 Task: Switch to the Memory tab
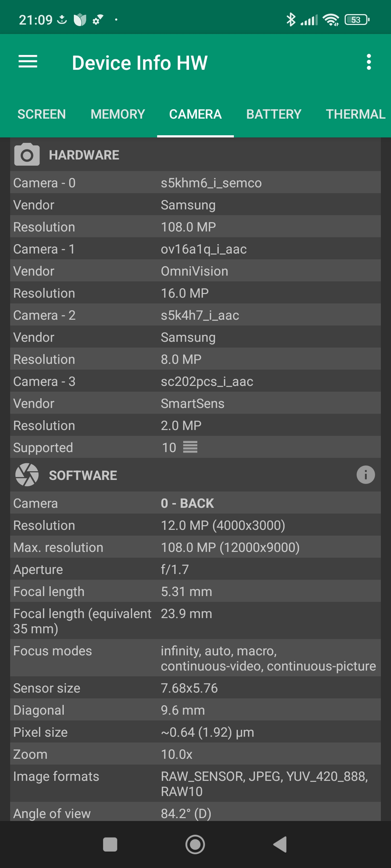pos(118,114)
